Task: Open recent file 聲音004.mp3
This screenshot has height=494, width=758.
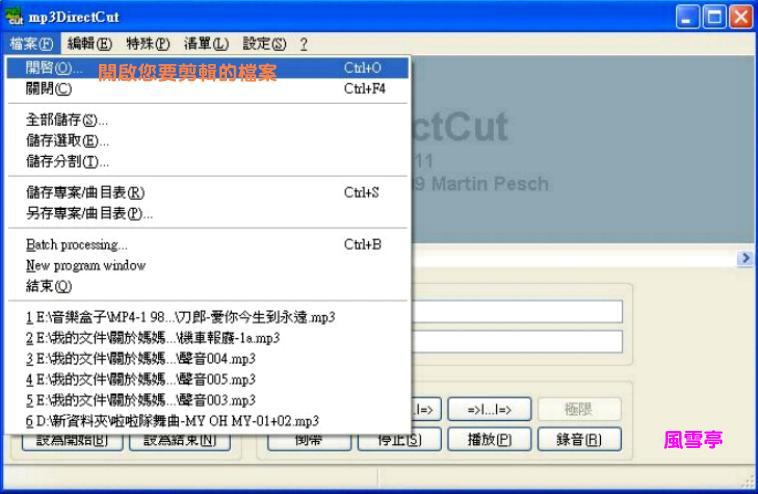Action: [207, 359]
